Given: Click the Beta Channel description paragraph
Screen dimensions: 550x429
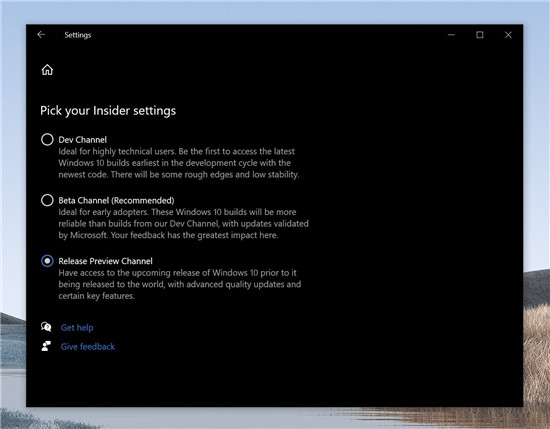Looking at the screenshot, I should (183, 223).
